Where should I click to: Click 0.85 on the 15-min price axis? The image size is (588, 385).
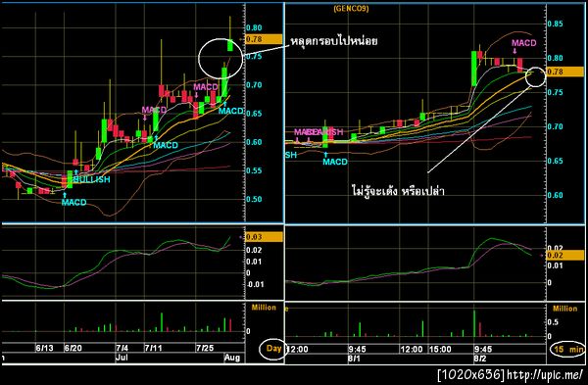pyautogui.click(x=555, y=24)
